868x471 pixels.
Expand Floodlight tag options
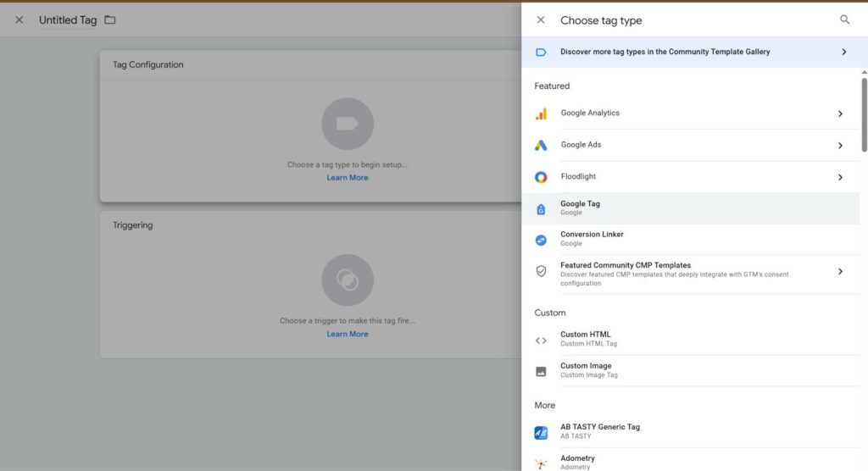coord(840,177)
